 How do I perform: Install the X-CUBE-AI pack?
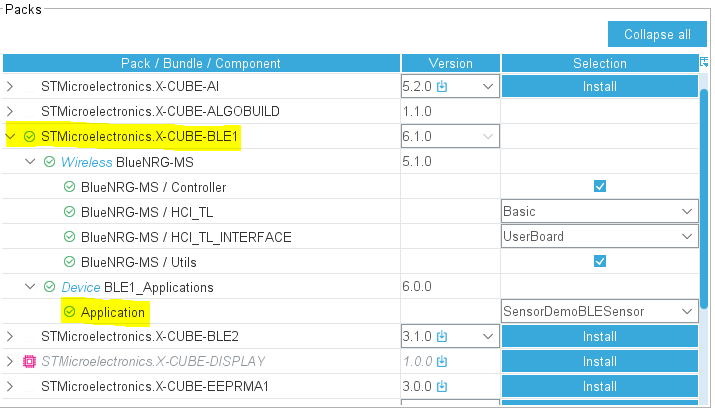tap(600, 86)
